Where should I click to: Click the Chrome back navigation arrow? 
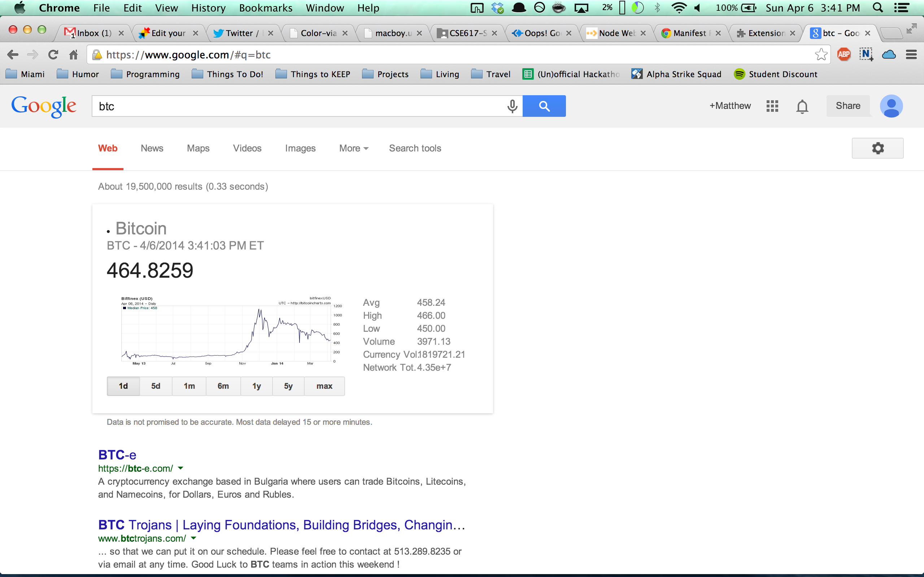[13, 54]
